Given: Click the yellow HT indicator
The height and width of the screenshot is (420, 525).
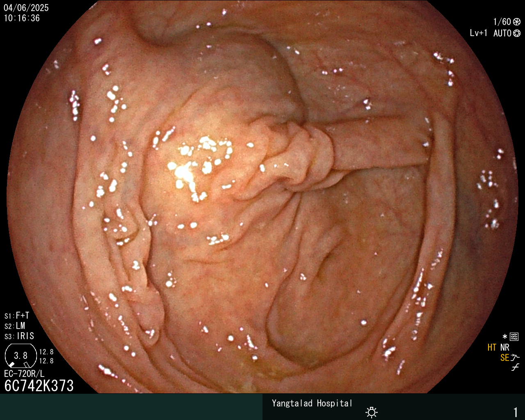Looking at the screenshot, I should (x=492, y=347).
